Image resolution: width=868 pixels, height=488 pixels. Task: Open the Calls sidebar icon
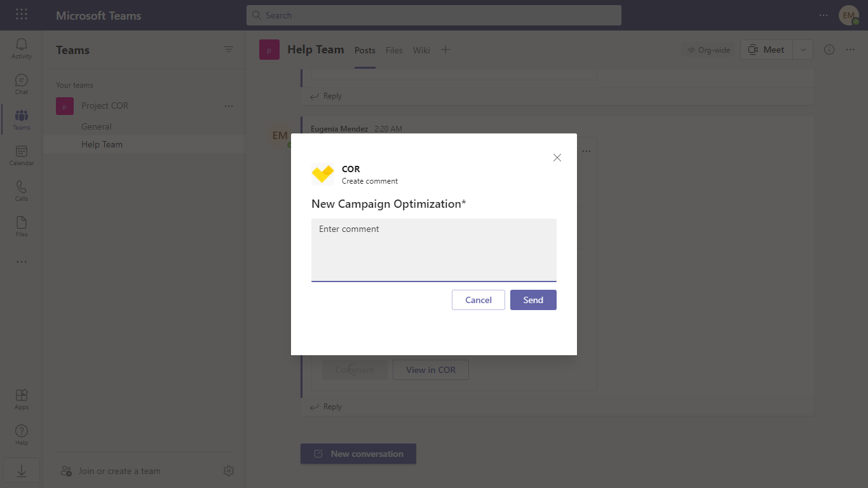(22, 191)
